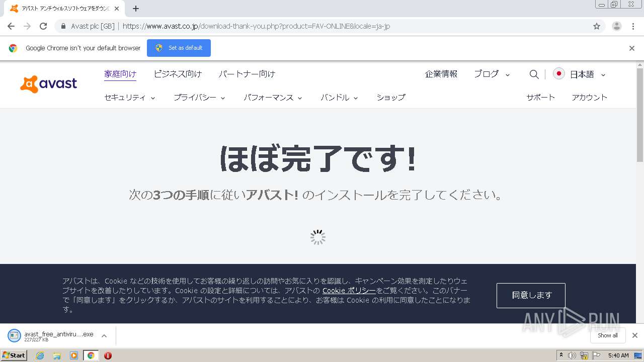Open a new tab with plus button
Image resolution: width=644 pixels, height=362 pixels.
pyautogui.click(x=136, y=9)
